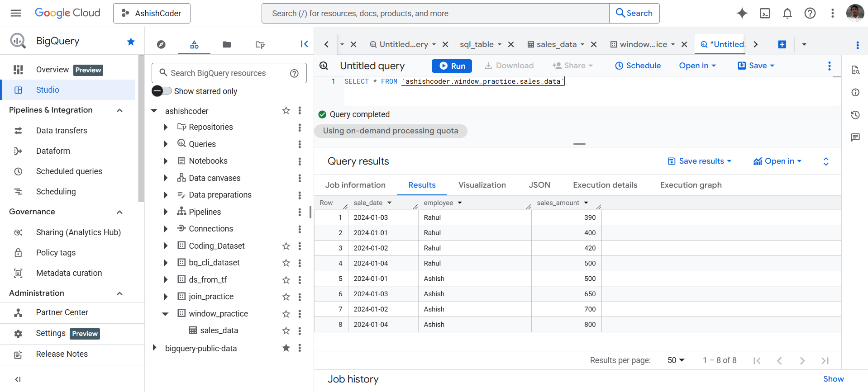Collapse the left navigation menu arrow
Image resolution: width=868 pixels, height=392 pixels.
pos(18,379)
